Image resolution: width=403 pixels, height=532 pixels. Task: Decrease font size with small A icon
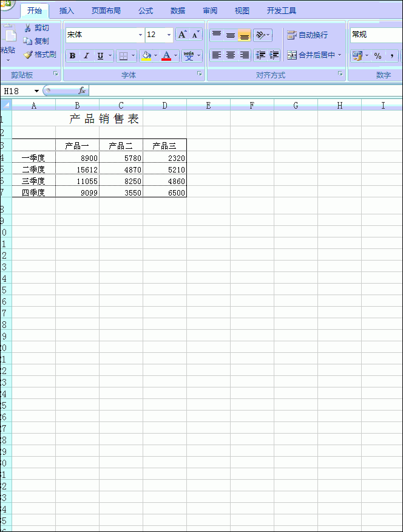195,35
